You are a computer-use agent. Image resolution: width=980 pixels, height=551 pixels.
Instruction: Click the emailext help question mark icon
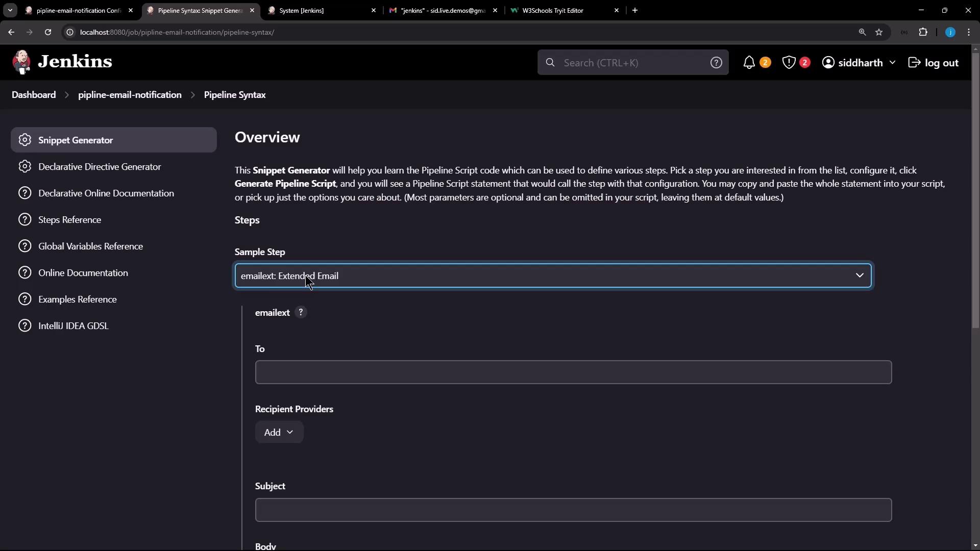301,312
